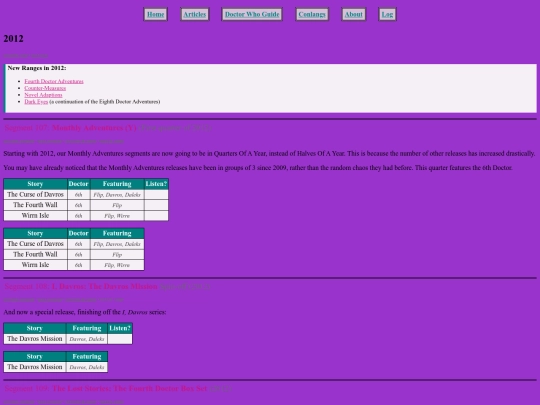Image resolution: width=540 pixels, height=405 pixels.
Task: Go to the Articles page
Action: (x=195, y=14)
